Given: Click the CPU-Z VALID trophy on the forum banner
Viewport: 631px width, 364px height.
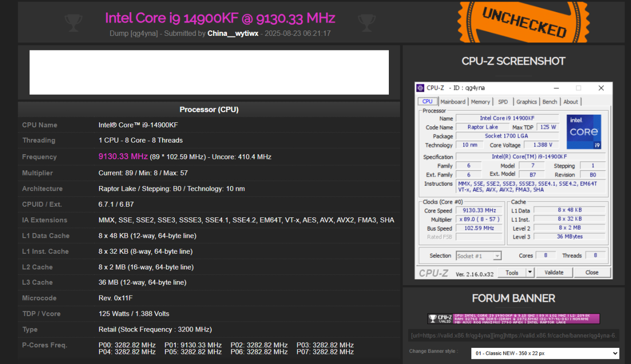Looking at the screenshot, I should click(x=434, y=318).
